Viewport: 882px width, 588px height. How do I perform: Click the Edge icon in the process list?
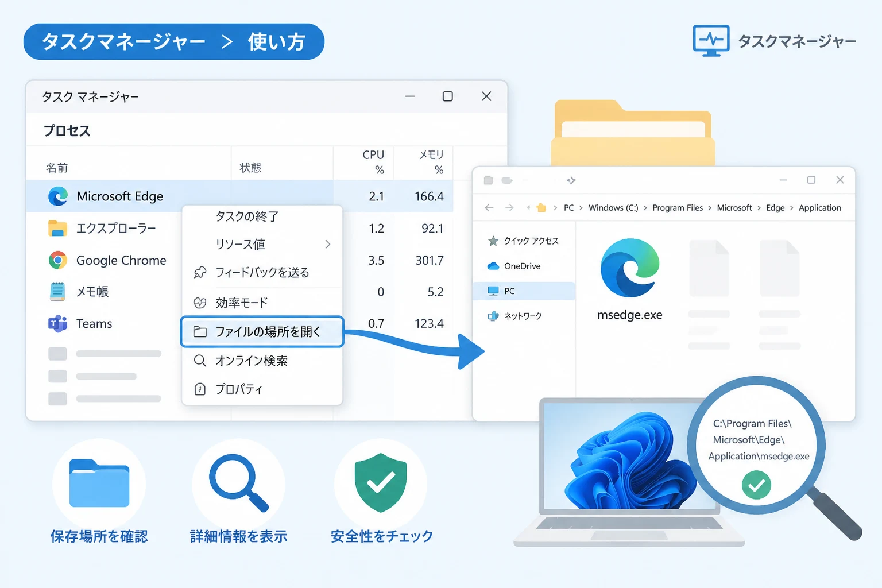point(58,196)
